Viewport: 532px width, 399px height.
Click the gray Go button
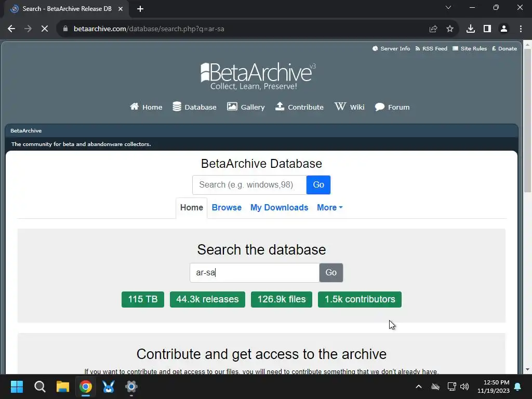pyautogui.click(x=331, y=272)
